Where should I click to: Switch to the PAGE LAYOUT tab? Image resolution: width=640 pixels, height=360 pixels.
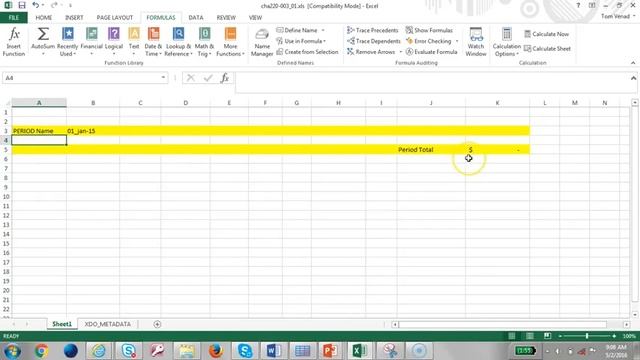pos(115,18)
